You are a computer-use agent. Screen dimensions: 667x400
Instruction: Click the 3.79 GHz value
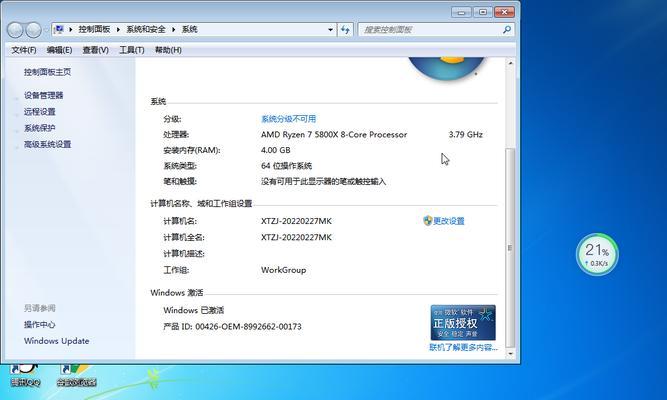coord(465,134)
